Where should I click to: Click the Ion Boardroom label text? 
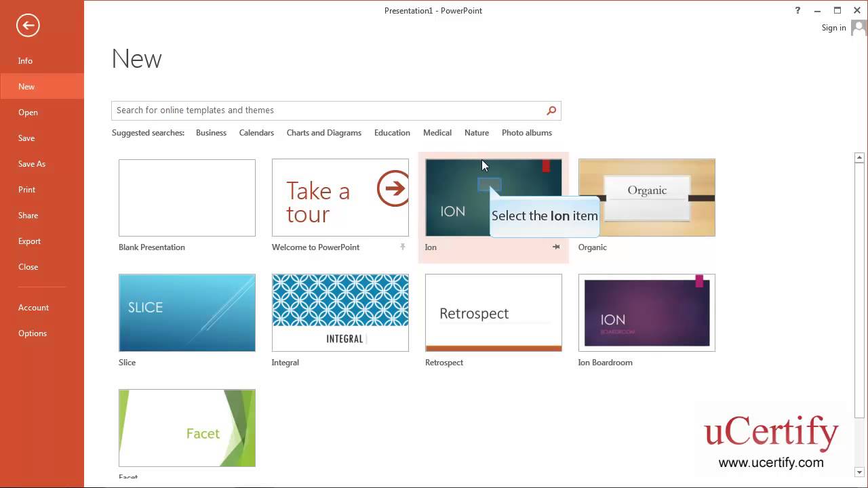click(605, 363)
